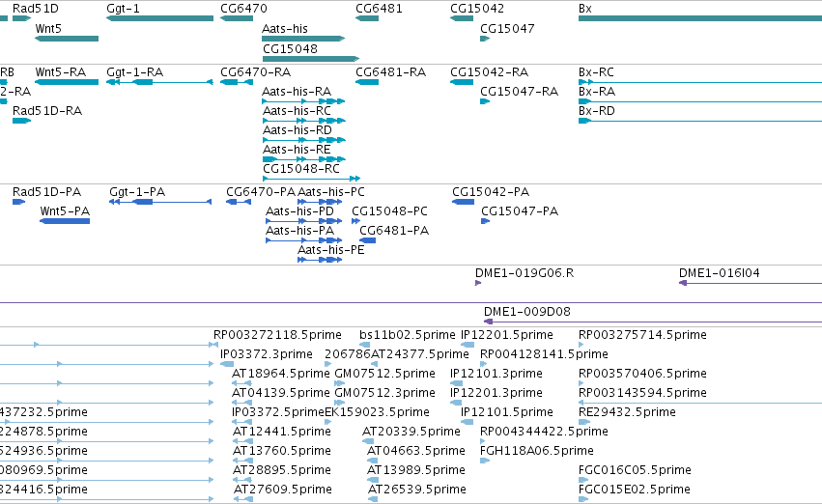Open the Wnt5-PA protein feature
Screen dimensions: 822x504
pyautogui.click(x=65, y=221)
